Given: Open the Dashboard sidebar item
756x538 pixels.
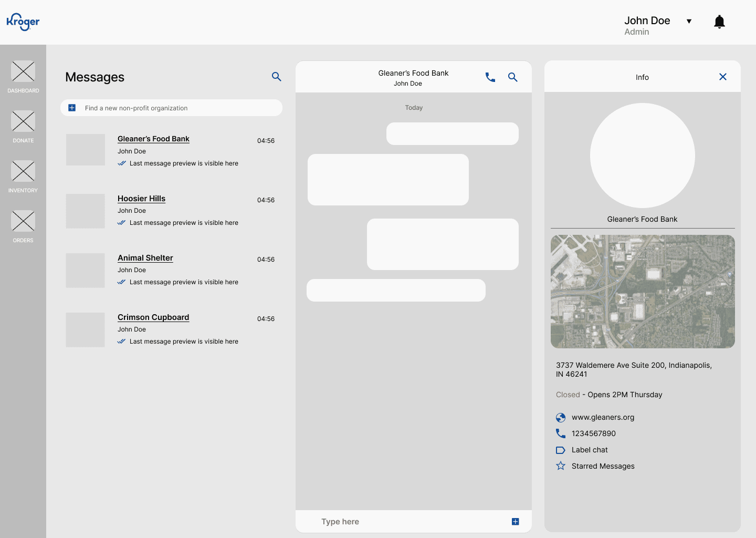Looking at the screenshot, I should [x=23, y=77].
